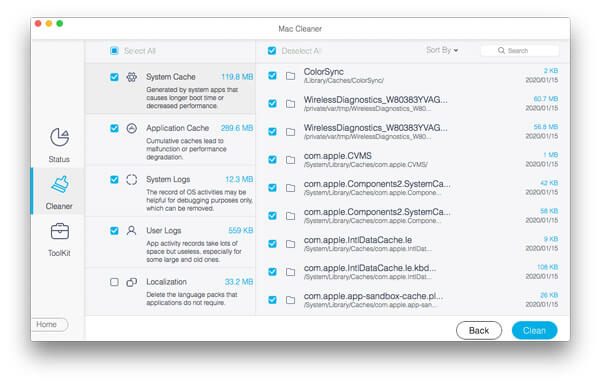Select the Application Cache category title
The height and width of the screenshot is (384, 600).
[178, 128]
